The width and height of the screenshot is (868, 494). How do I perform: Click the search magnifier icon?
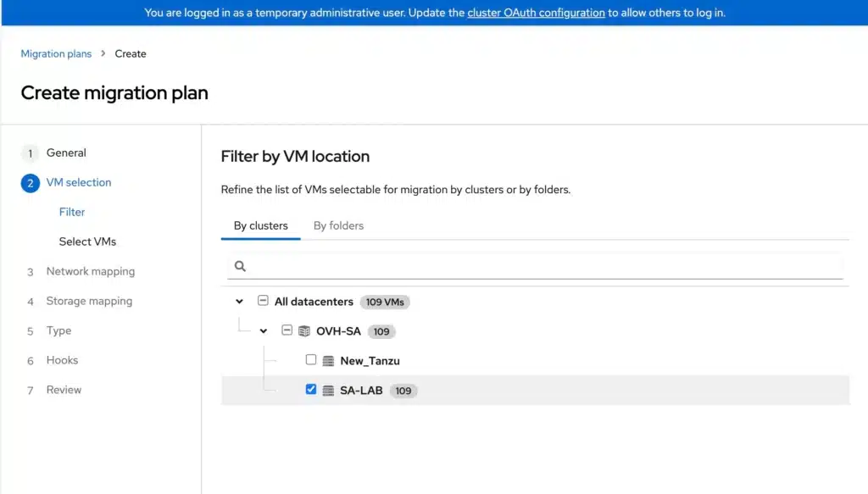[240, 265]
